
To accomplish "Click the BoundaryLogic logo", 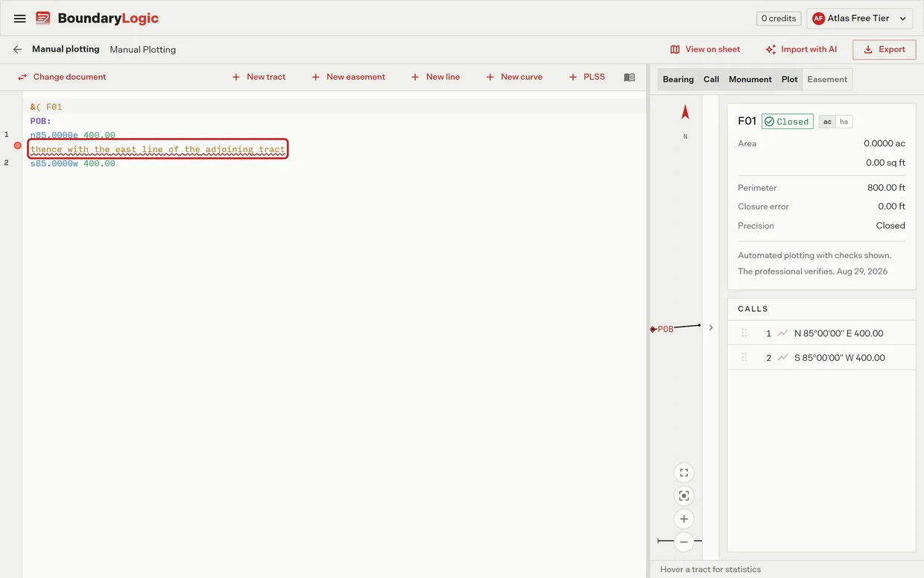I will [x=97, y=19].
